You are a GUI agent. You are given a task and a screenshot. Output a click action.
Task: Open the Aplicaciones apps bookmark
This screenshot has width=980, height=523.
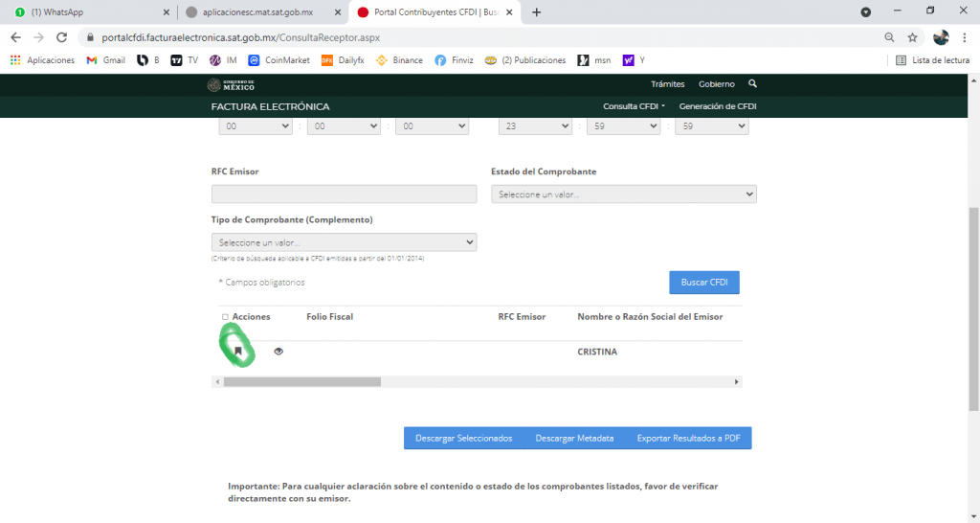point(42,60)
